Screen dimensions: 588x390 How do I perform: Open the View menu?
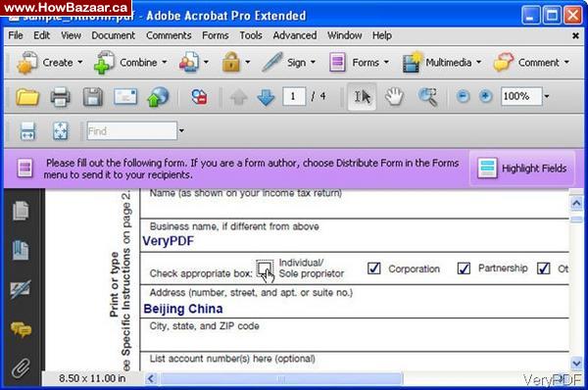point(71,35)
